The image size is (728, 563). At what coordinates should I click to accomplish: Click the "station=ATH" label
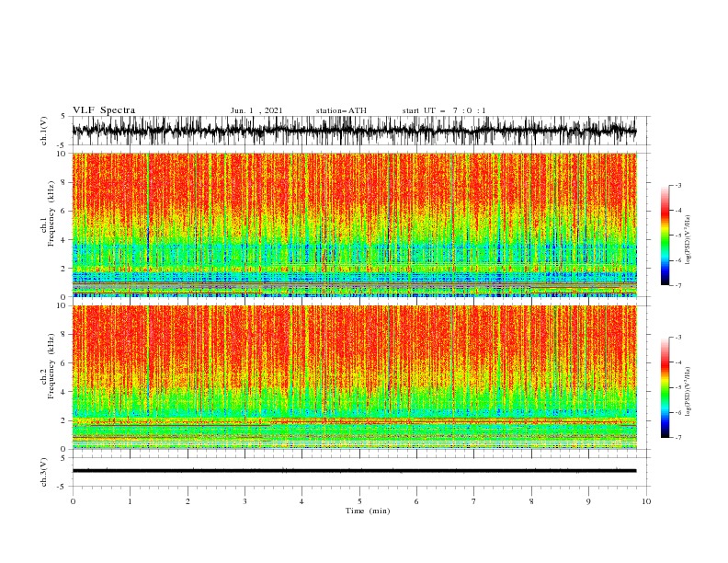click(x=341, y=110)
